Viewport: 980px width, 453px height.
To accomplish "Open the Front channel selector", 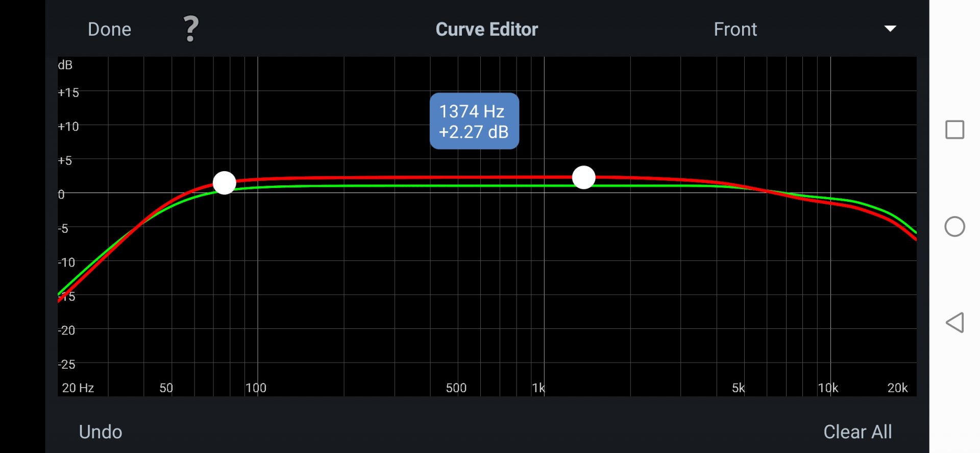I will click(735, 29).
